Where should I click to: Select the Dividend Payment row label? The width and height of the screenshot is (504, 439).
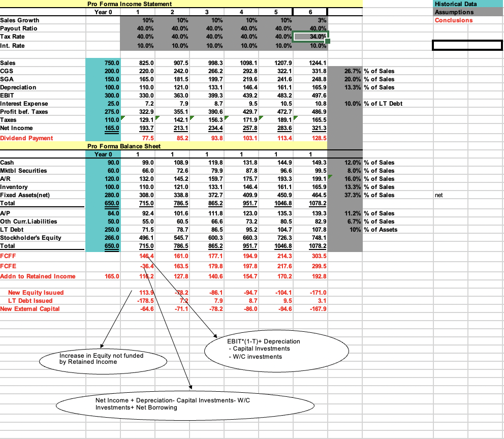pos(26,137)
